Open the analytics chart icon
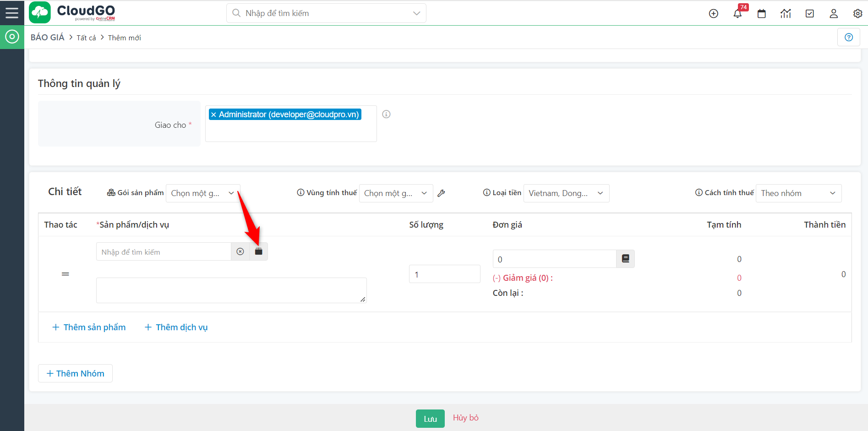 coord(786,13)
